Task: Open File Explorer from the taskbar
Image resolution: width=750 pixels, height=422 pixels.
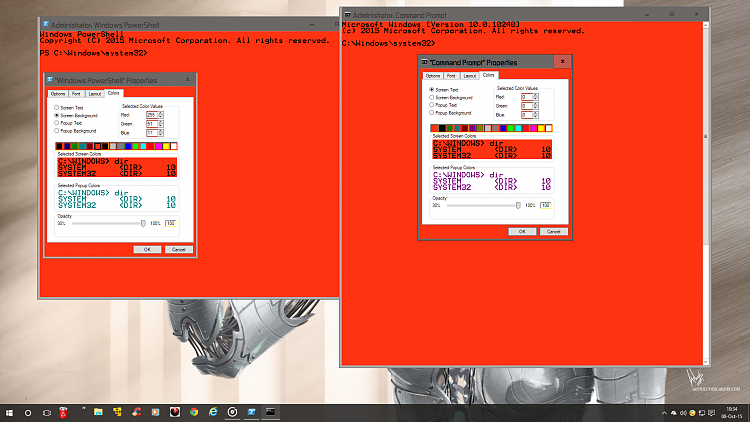Action: click(x=98, y=412)
